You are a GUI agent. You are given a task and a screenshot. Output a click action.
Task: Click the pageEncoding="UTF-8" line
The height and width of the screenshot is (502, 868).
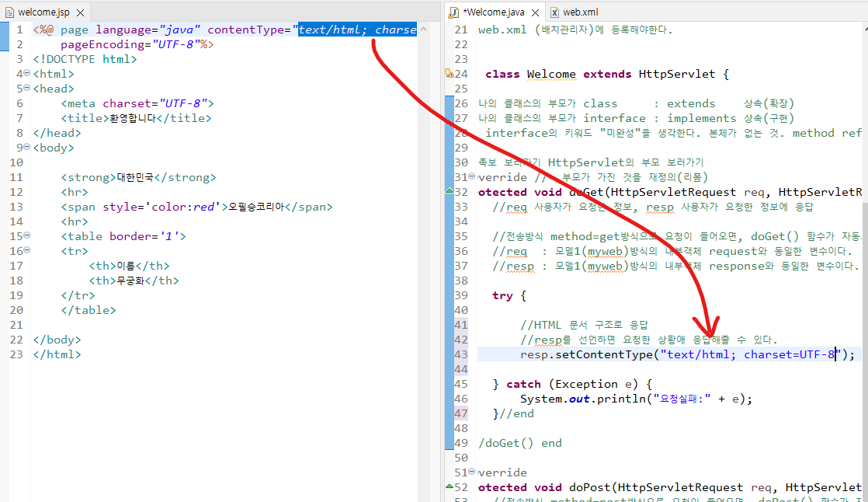coord(137,44)
